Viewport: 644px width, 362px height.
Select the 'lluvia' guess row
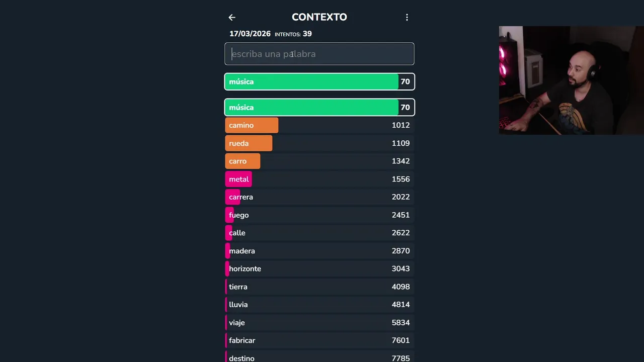click(x=319, y=305)
